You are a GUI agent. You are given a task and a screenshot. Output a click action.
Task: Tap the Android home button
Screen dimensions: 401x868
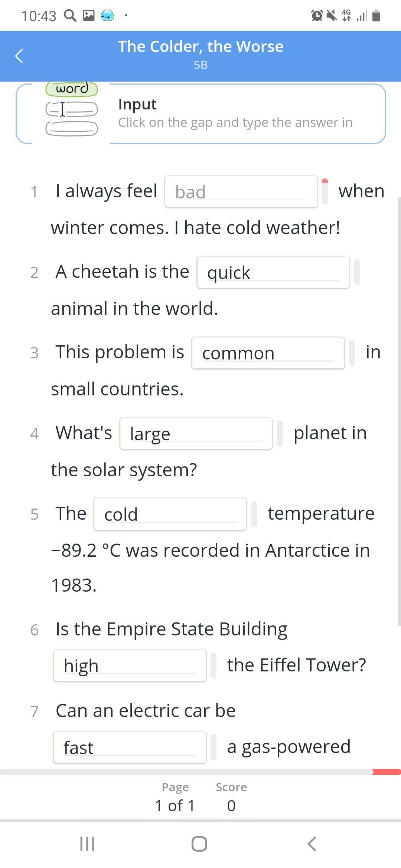click(199, 844)
